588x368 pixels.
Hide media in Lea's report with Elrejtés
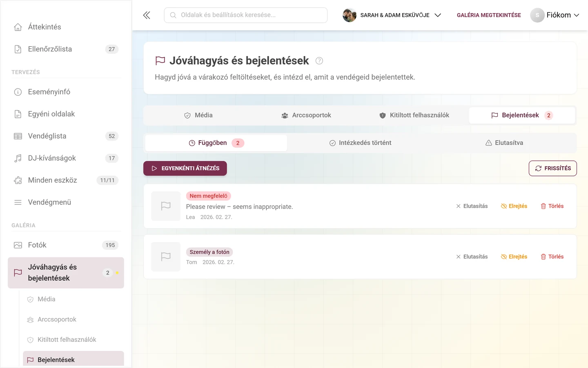tap(514, 206)
